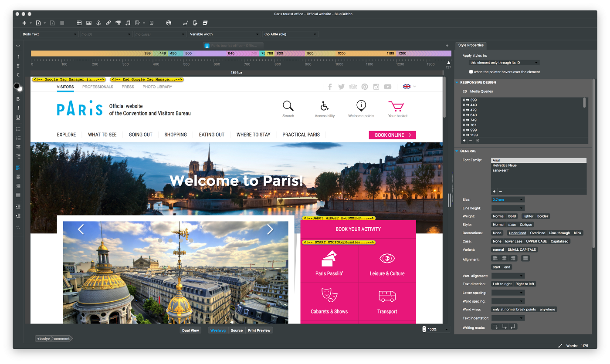610x364 pixels.
Task: Select the '0 → 640' media query entry
Action: (x=470, y=115)
